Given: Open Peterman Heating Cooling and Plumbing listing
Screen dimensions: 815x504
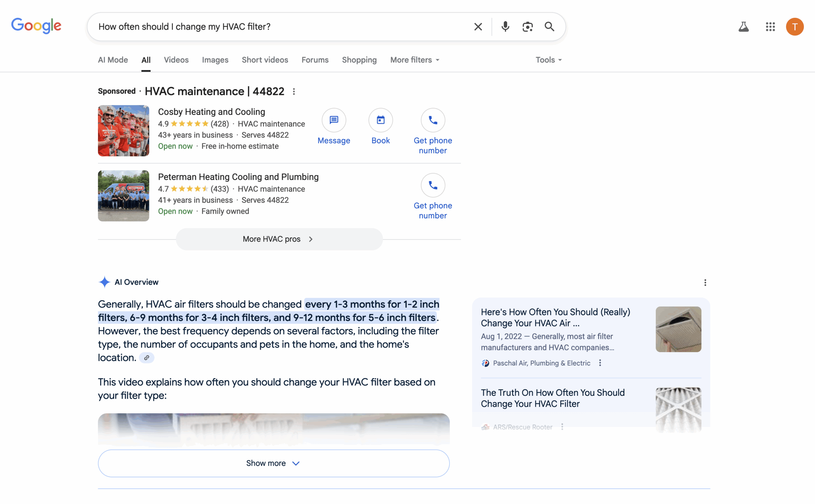Looking at the screenshot, I should coord(238,177).
